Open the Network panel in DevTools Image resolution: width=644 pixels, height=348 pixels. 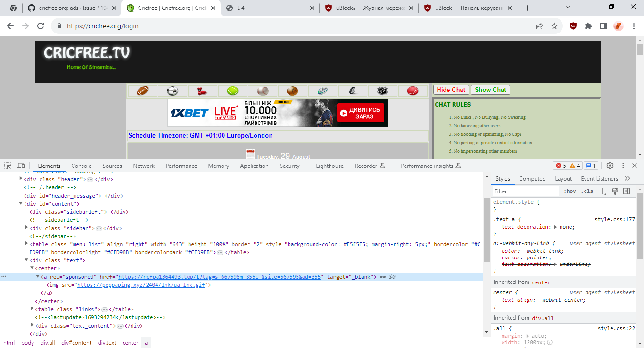[x=143, y=166]
